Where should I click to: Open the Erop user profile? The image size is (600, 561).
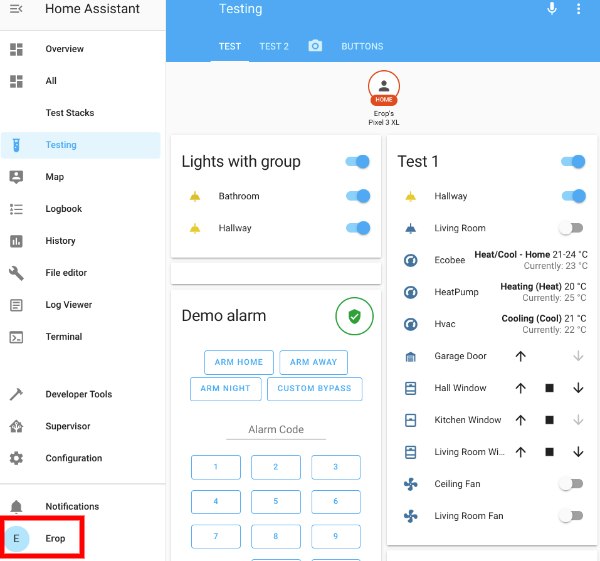[43, 538]
